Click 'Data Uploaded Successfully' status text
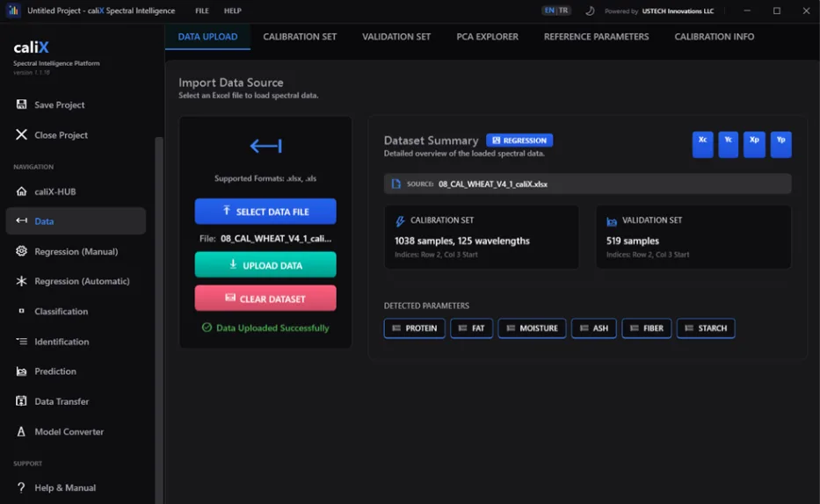Viewport: 820px width, 504px height. pyautogui.click(x=272, y=328)
